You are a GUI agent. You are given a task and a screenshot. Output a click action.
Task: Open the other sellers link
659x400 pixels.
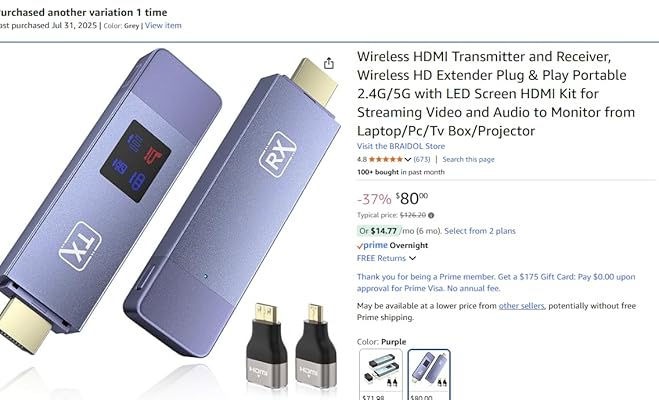(521, 306)
